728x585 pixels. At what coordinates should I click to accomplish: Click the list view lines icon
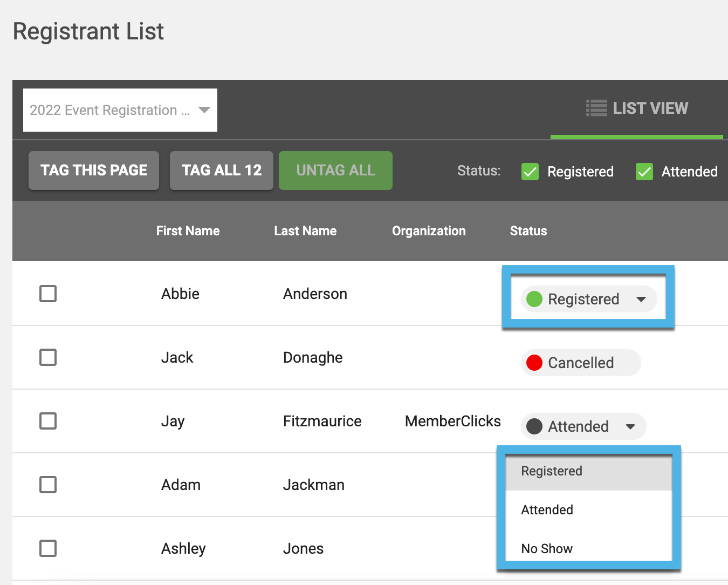(x=596, y=108)
